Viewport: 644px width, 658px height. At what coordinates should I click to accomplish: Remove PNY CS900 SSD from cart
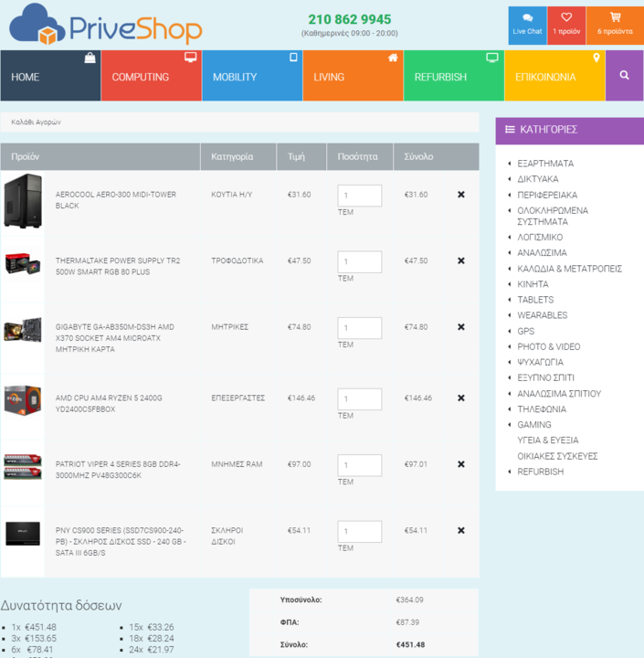click(x=461, y=530)
